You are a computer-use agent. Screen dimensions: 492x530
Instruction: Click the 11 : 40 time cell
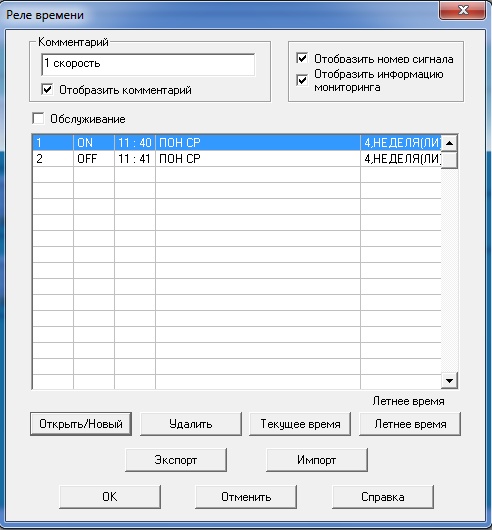[135, 143]
